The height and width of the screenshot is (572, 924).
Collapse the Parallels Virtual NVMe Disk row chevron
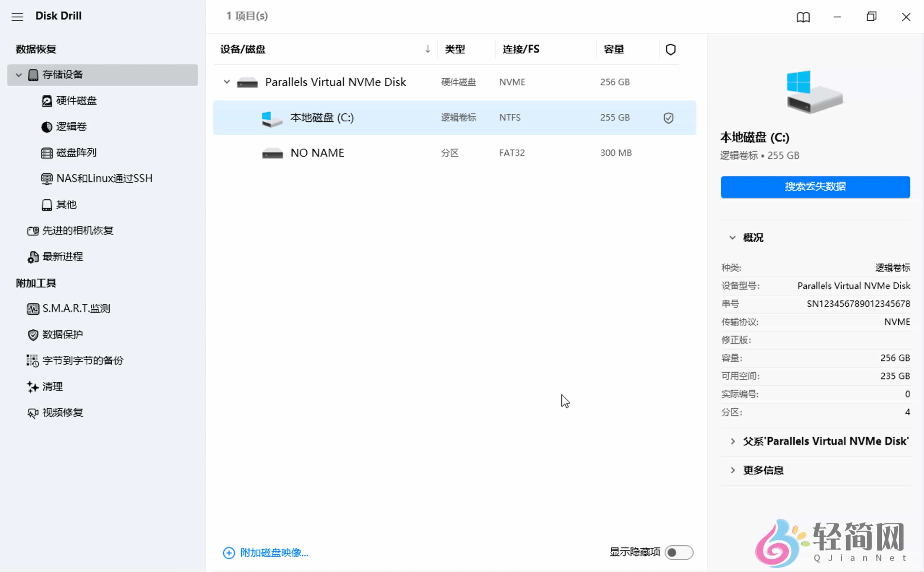(x=226, y=82)
